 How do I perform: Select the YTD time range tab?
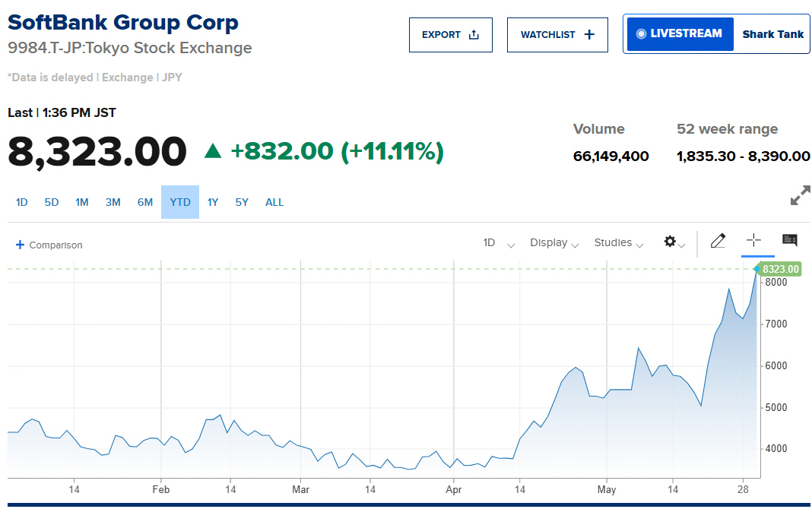[x=180, y=202]
